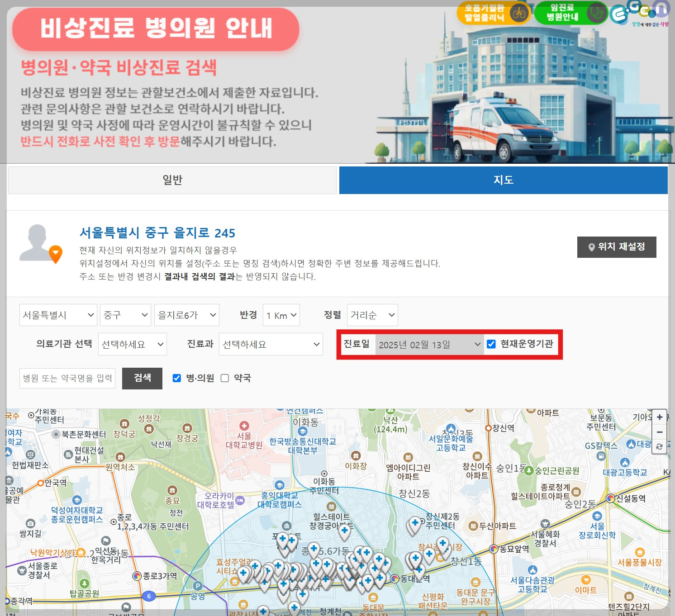Refresh the map using the circular arrows icon
The image size is (675, 616).
tap(660, 447)
